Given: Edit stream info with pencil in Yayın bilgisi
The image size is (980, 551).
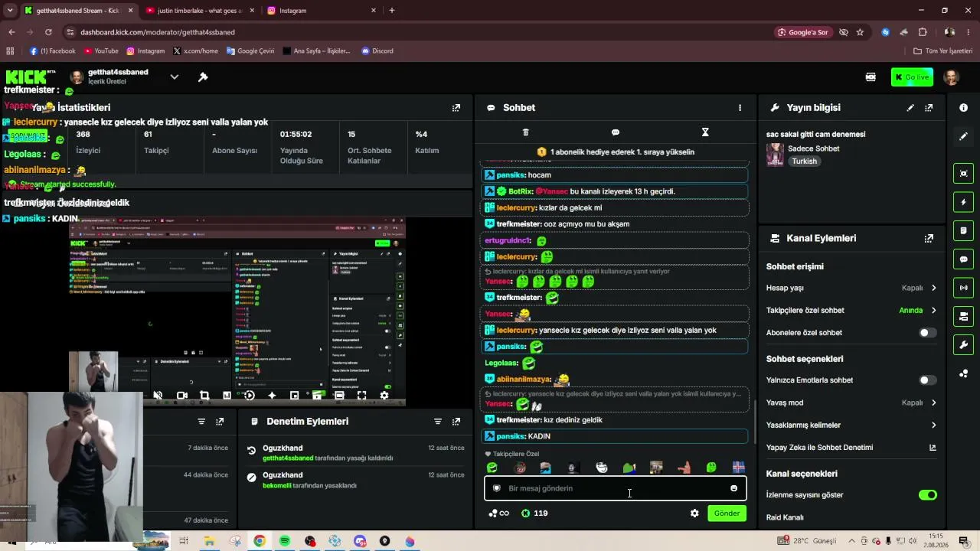Looking at the screenshot, I should coord(910,108).
